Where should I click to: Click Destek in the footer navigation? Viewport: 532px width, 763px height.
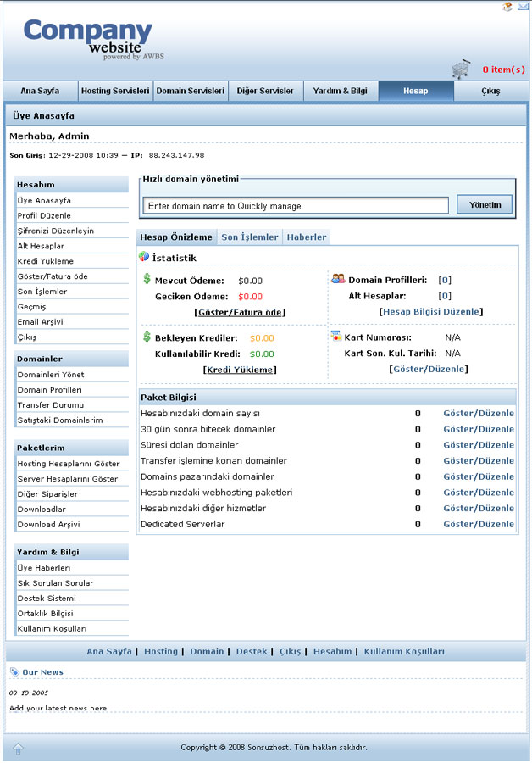tap(252, 652)
